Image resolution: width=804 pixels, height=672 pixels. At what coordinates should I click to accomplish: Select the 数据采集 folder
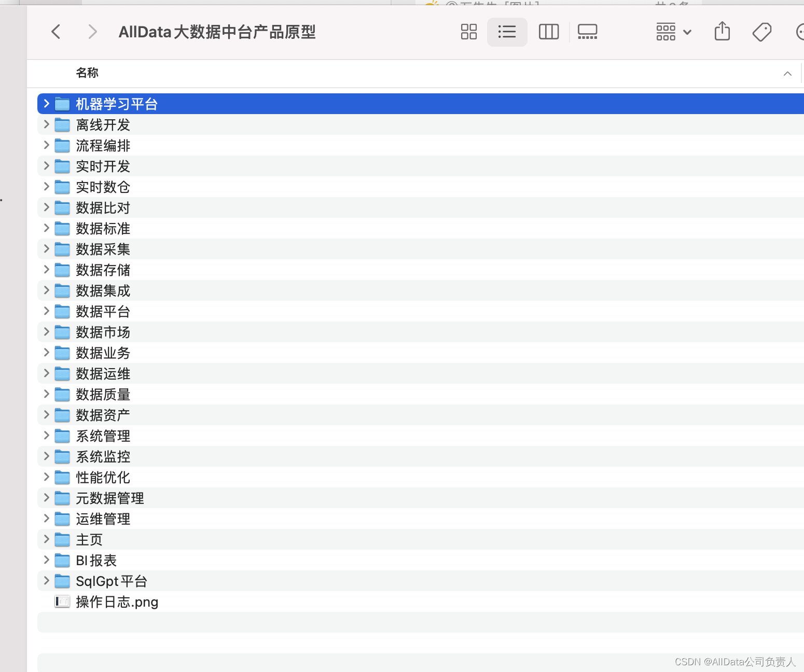point(102,249)
